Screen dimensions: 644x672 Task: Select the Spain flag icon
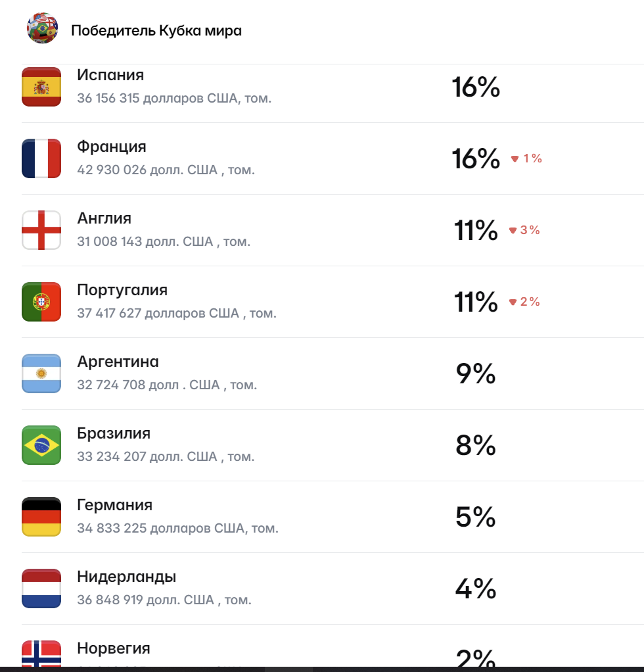click(x=41, y=87)
